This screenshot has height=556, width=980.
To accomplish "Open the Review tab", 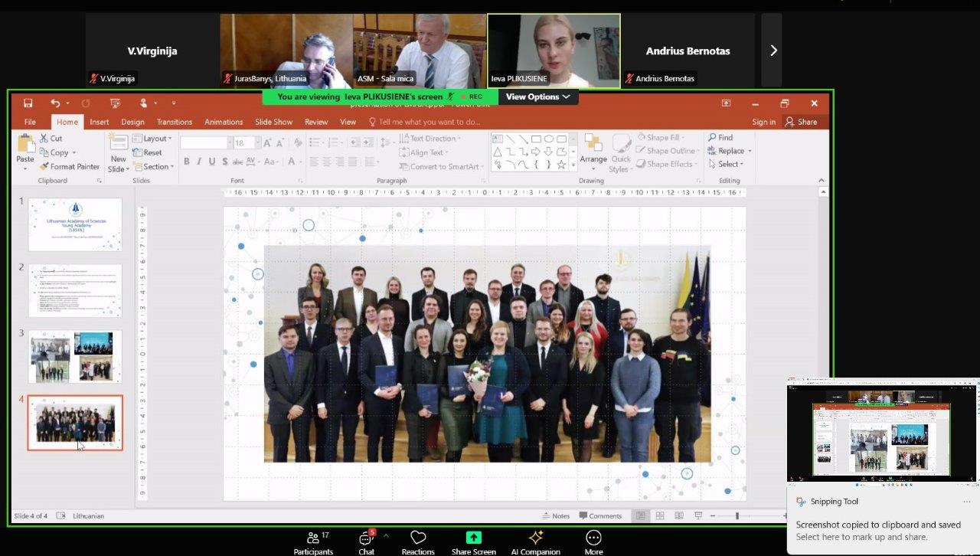I will 316,122.
